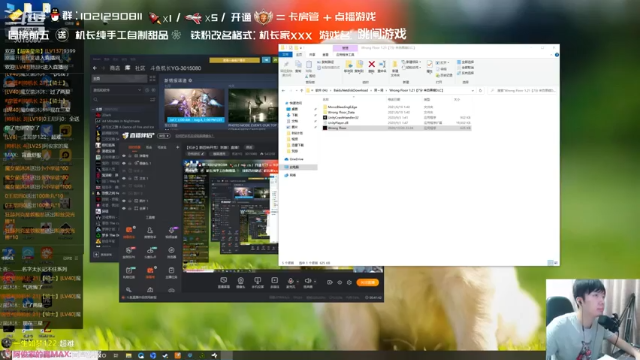Click the Paste icon in Explorer ribbon
Image resolution: width=640 pixels, height=360 pixels.
pyautogui.click(x=309, y=65)
